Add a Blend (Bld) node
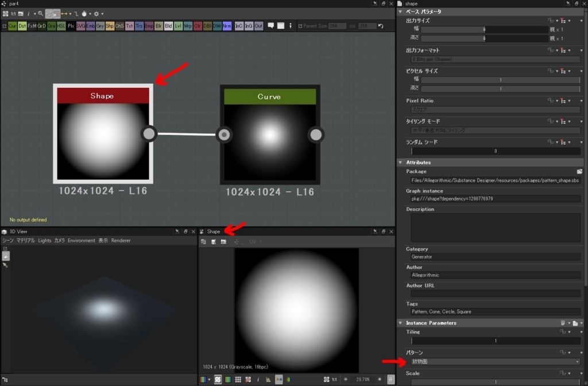Viewport: 588px width, 386px height. 168,26
